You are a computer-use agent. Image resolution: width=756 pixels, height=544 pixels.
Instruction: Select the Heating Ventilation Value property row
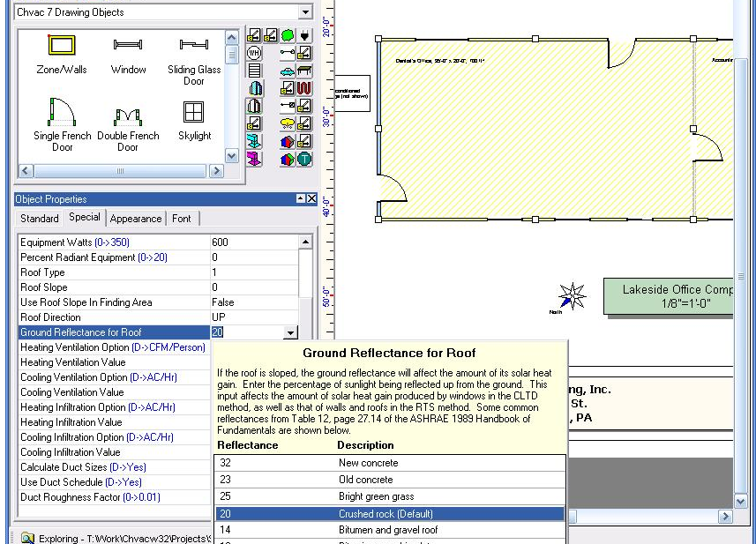[115, 362]
